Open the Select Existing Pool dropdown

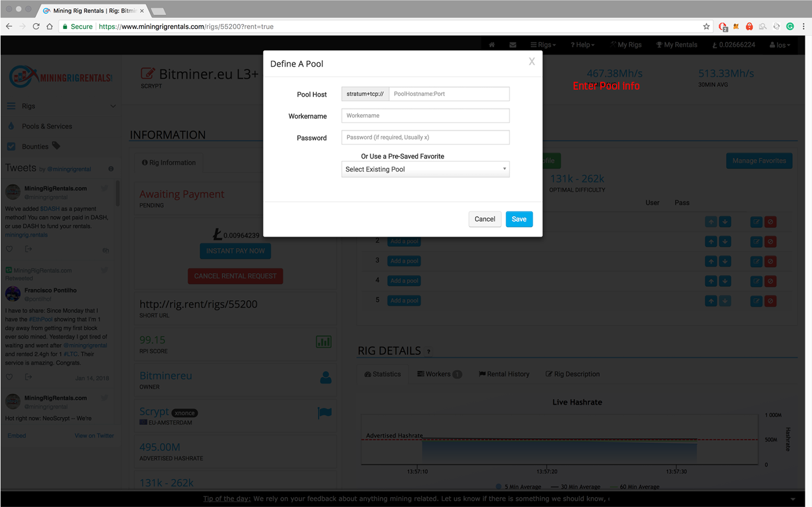(x=425, y=169)
